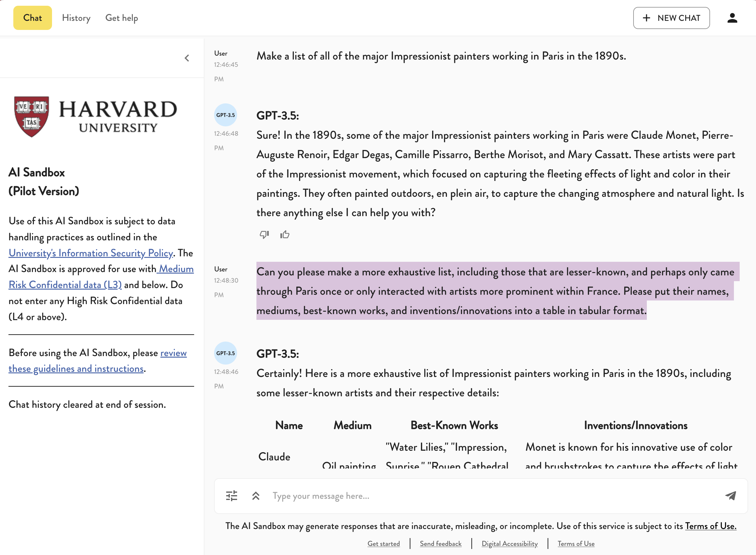Open chat settings sliders icon
The height and width of the screenshot is (555, 756).
point(232,496)
